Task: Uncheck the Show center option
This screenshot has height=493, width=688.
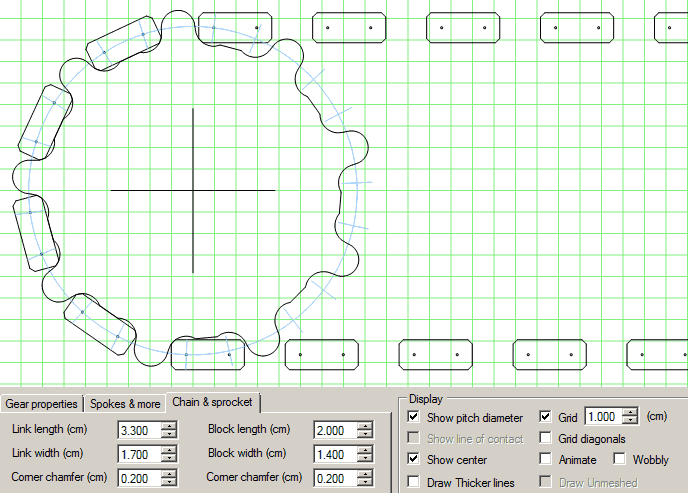Action: click(414, 459)
